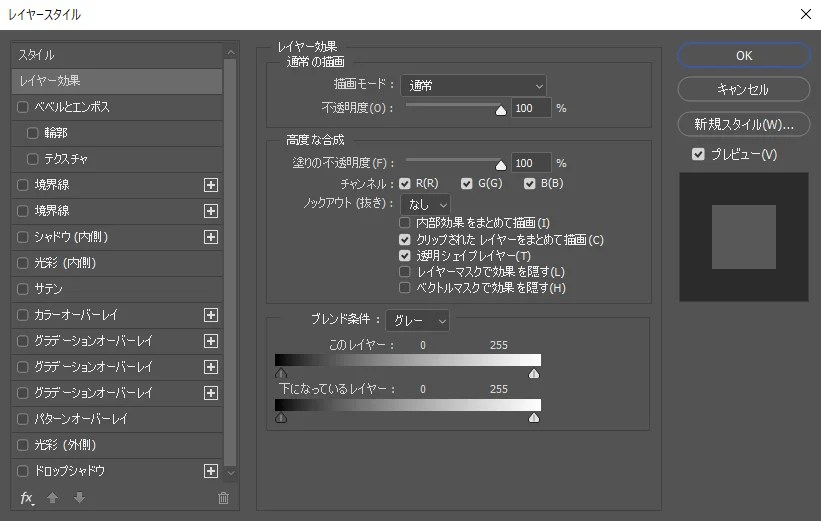Image resolution: width=821 pixels, height=521 pixels.
Task: Click the 下になっているレイヤー black point handle
Action: pyautogui.click(x=281, y=417)
